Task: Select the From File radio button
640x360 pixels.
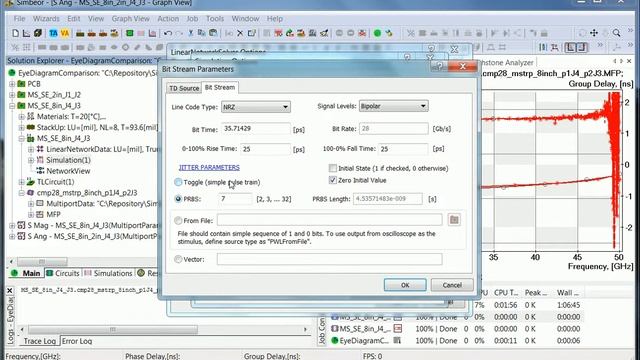Action: click(178, 220)
